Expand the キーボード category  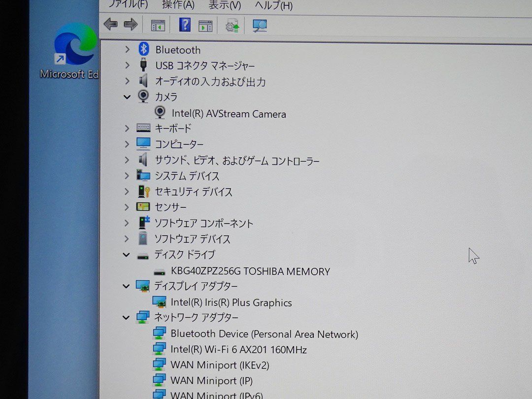[127, 129]
